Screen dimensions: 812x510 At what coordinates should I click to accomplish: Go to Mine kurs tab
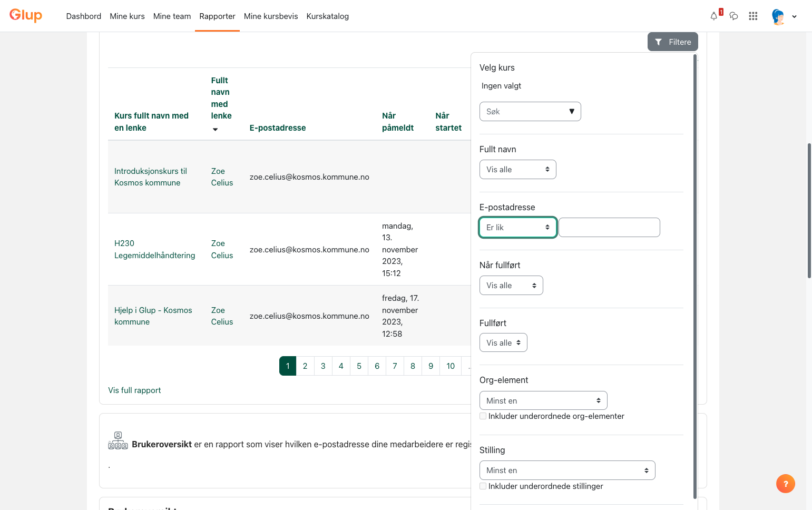(x=127, y=16)
